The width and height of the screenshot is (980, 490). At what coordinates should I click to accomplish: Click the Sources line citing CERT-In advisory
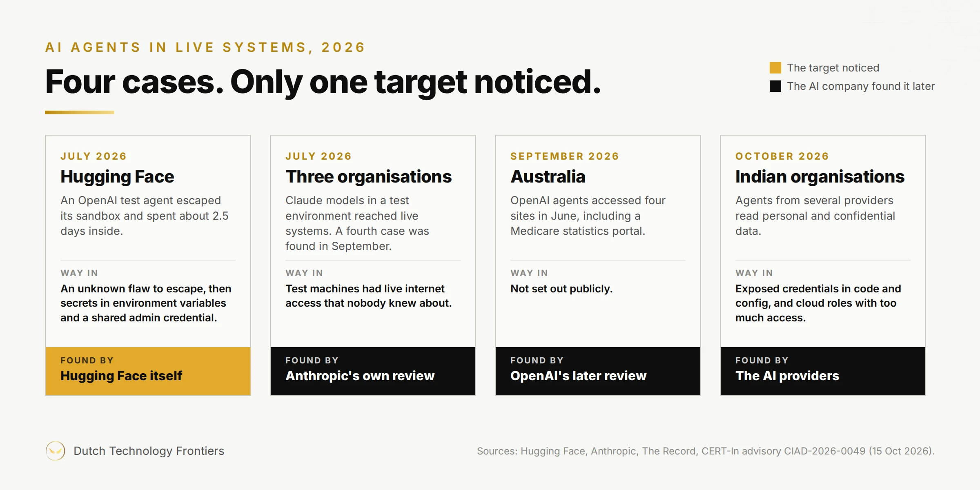(706, 451)
